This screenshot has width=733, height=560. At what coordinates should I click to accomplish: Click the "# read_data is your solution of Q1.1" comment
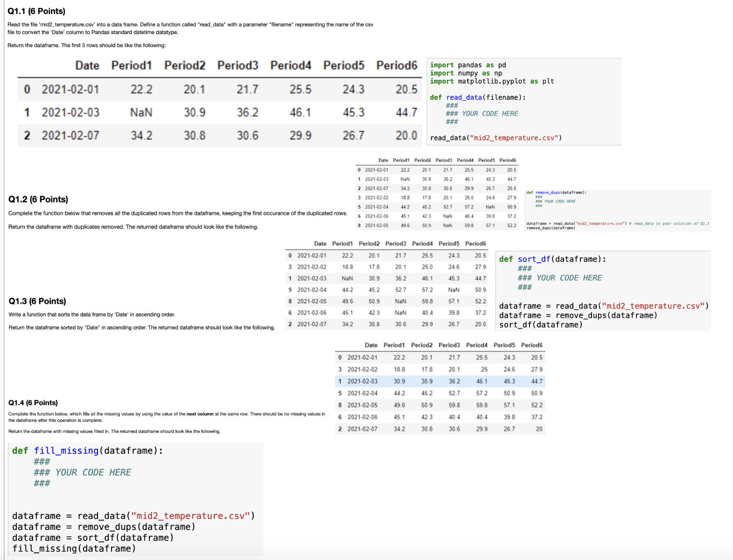(x=669, y=224)
